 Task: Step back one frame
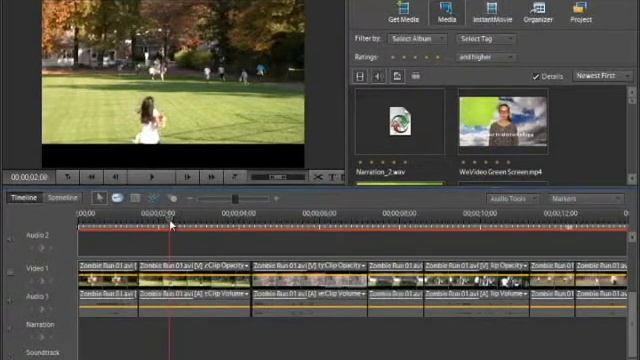(x=116, y=177)
